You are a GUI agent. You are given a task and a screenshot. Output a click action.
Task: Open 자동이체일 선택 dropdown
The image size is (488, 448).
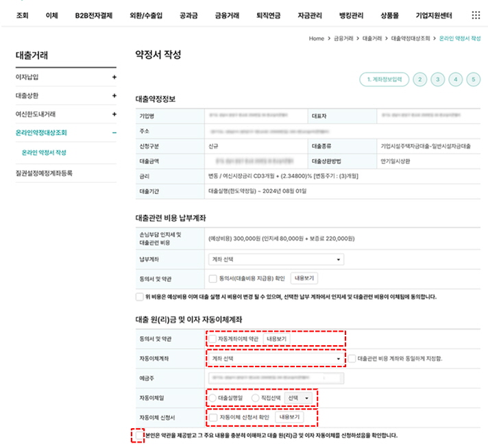pyautogui.click(x=300, y=397)
